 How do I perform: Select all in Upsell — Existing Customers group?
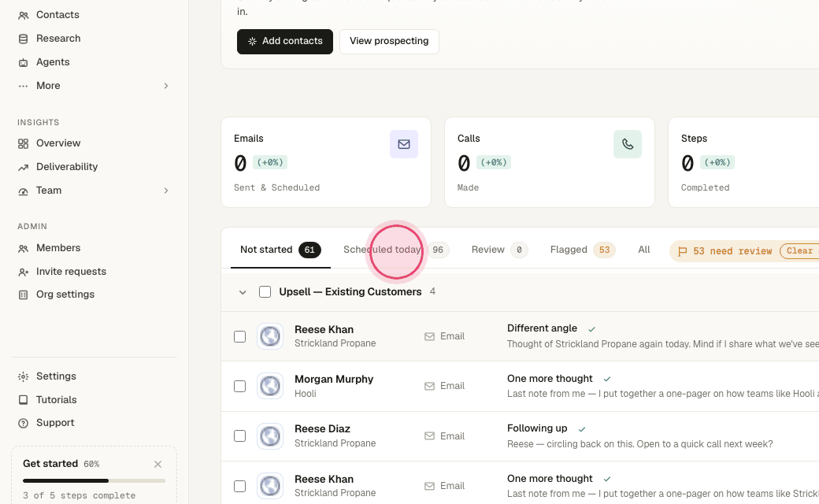coord(265,291)
